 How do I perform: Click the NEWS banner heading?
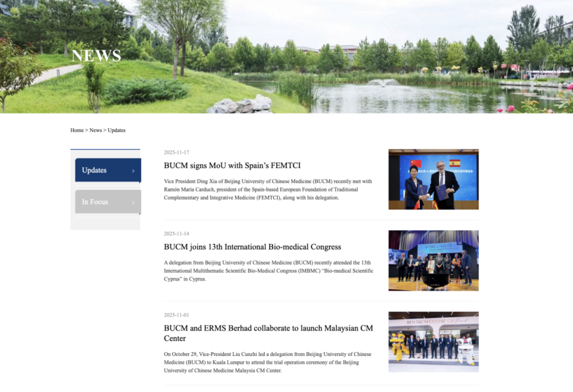click(96, 55)
